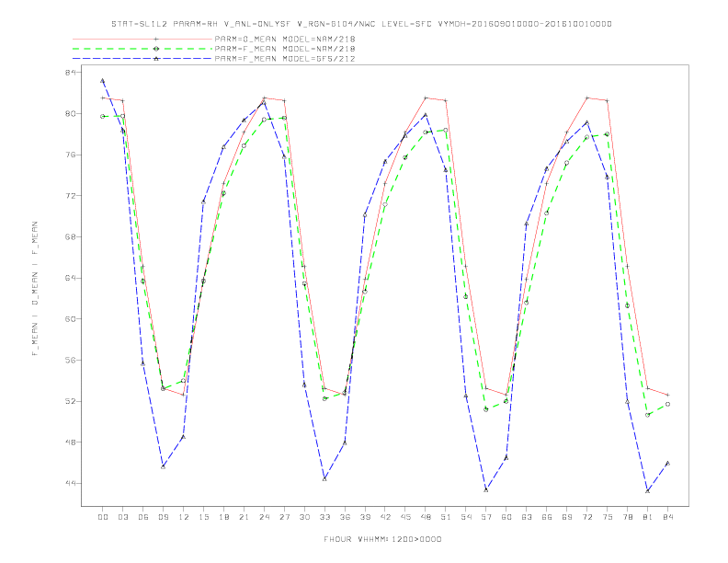Click forecast hour label 69 on x-axis
The image size is (728, 563).
pos(567,517)
